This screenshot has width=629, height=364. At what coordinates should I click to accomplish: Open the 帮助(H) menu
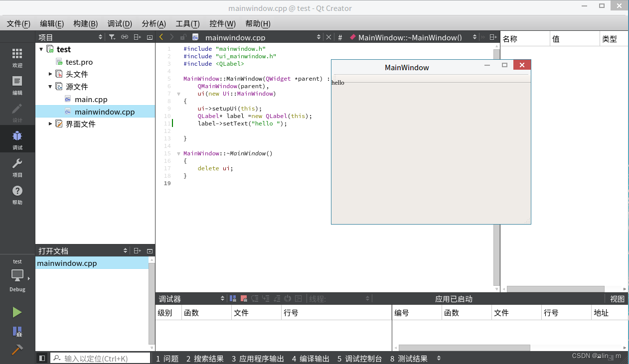click(258, 23)
